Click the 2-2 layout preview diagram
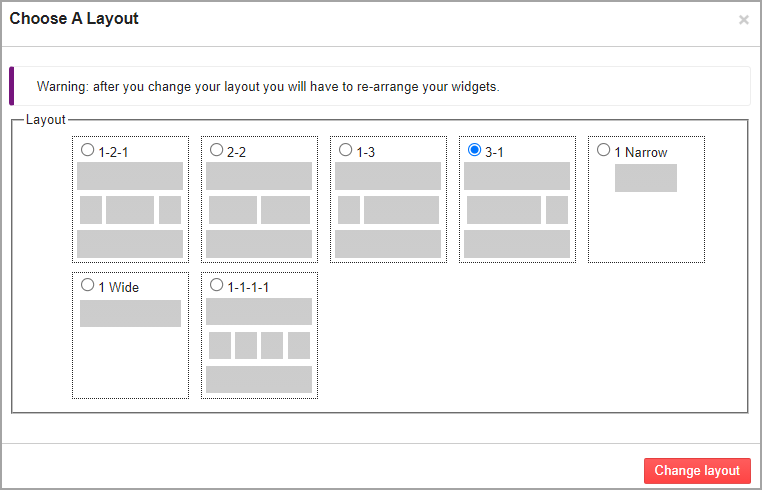 259,210
